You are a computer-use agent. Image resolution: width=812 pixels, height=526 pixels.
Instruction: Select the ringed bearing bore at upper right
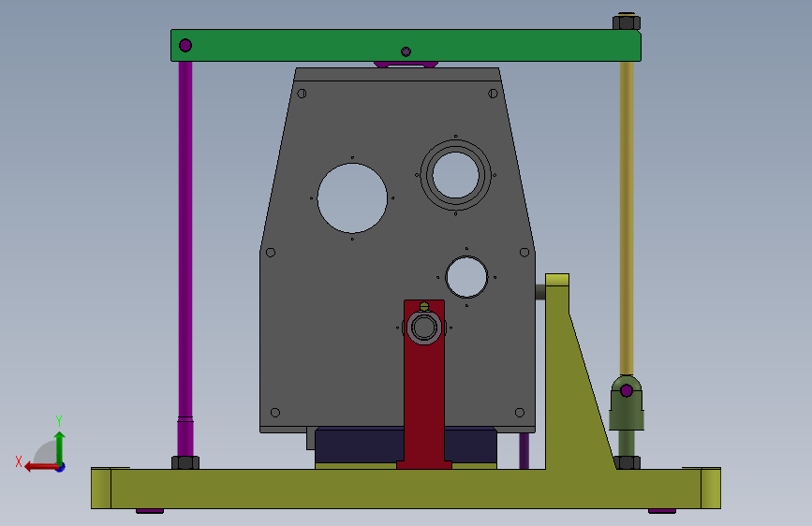click(x=456, y=175)
